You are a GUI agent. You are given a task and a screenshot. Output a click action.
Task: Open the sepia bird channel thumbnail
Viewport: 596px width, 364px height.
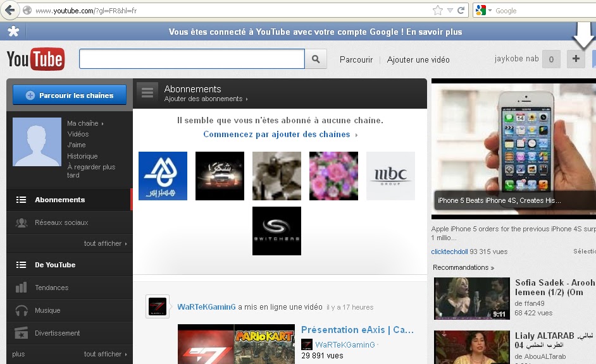[276, 176]
